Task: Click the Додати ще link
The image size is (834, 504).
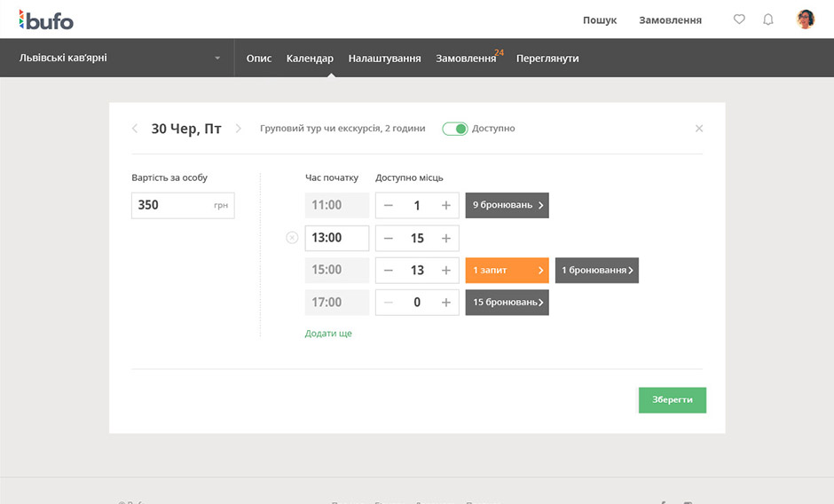Action: pos(328,334)
